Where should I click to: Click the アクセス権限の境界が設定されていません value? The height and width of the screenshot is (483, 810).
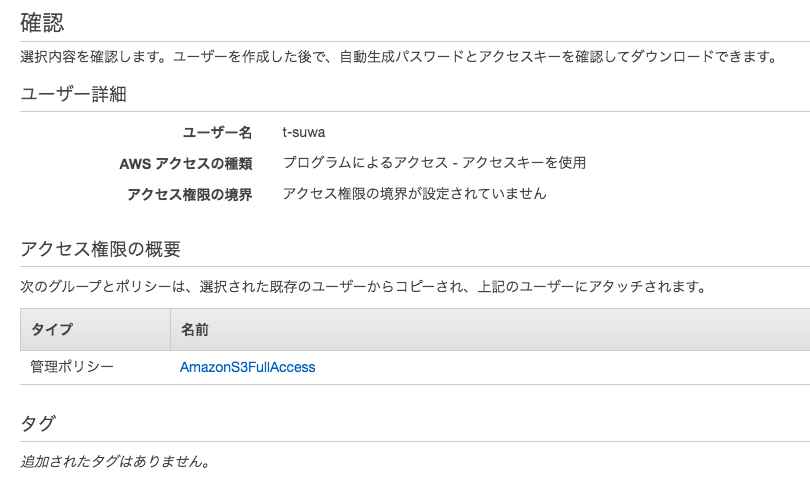pos(414,194)
